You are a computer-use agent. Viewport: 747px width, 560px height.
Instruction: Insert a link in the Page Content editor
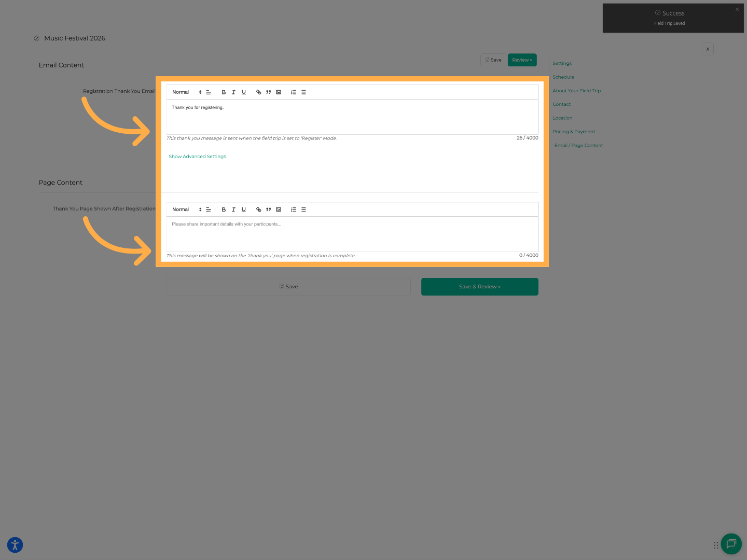[258, 209]
